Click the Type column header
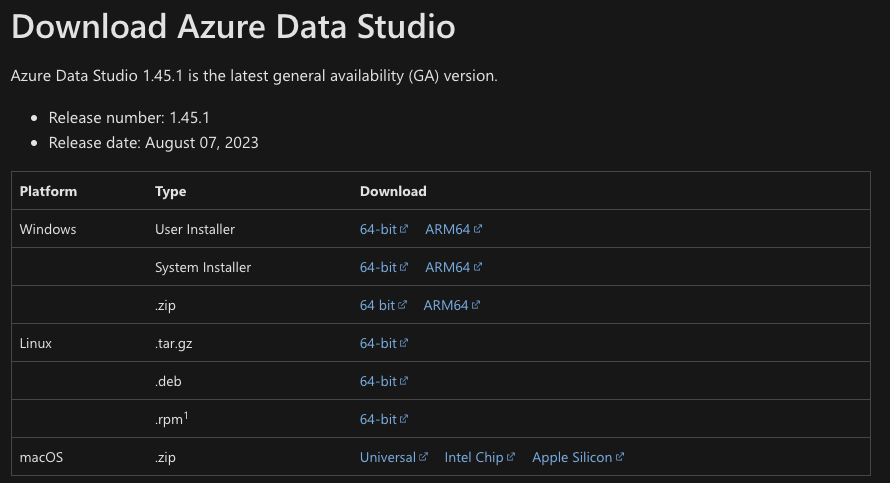This screenshot has height=483, width=890. pyautogui.click(x=170, y=191)
